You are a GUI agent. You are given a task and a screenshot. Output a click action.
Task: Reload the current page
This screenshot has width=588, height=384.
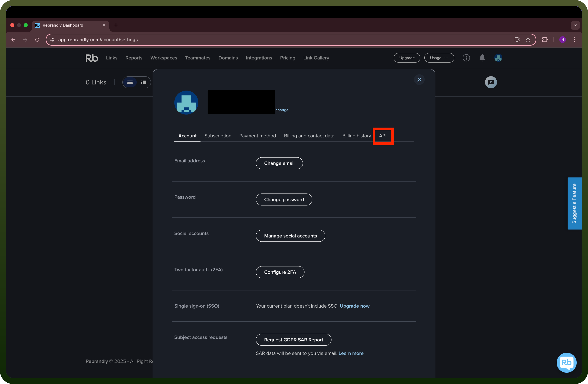(37, 39)
